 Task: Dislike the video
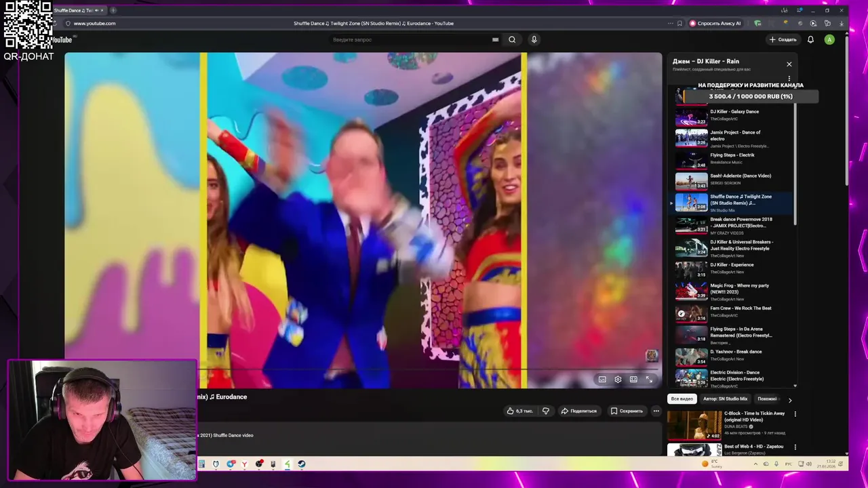tap(546, 411)
